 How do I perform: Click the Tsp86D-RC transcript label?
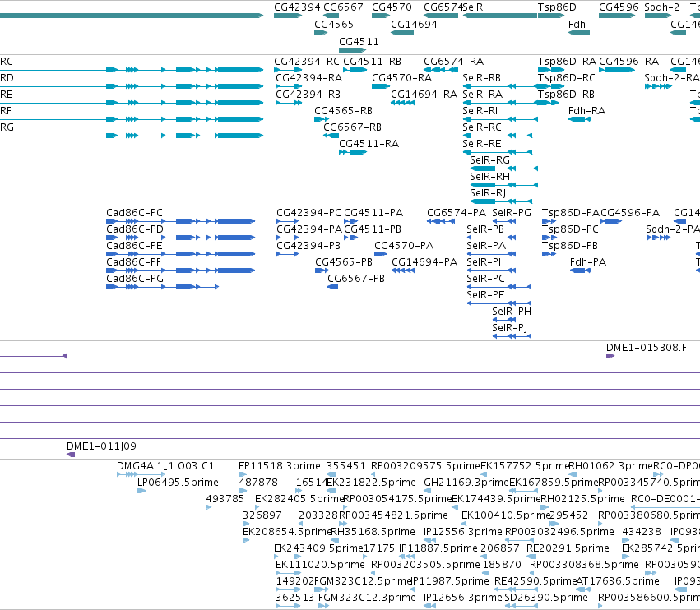coord(567,78)
